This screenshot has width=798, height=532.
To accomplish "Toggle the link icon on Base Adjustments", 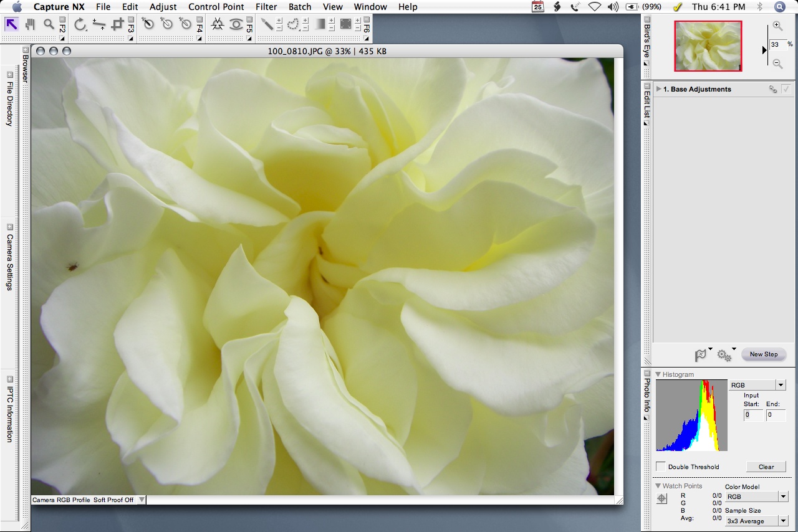I will click(773, 89).
